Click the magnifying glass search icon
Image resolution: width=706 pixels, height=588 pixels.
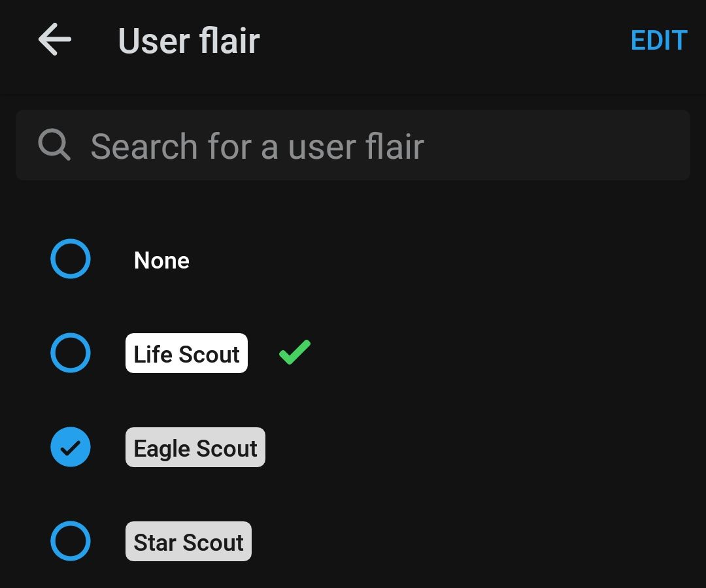coord(54,144)
